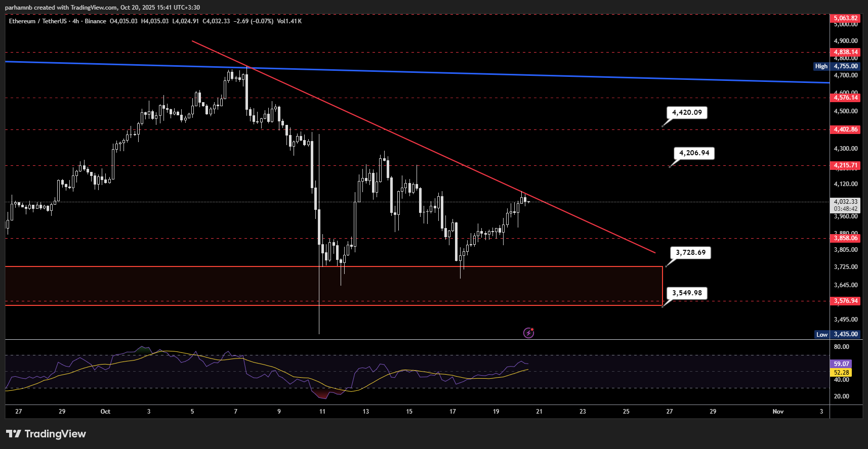The image size is (868, 449).
Task: Click the purple lightning bolt event icon
Action: click(x=528, y=333)
